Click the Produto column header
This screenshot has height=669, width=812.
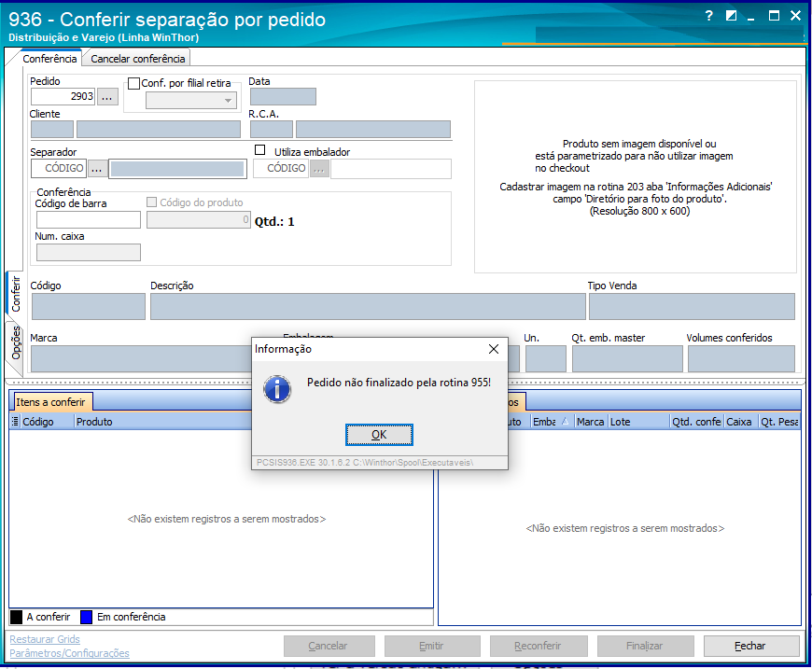(162, 422)
